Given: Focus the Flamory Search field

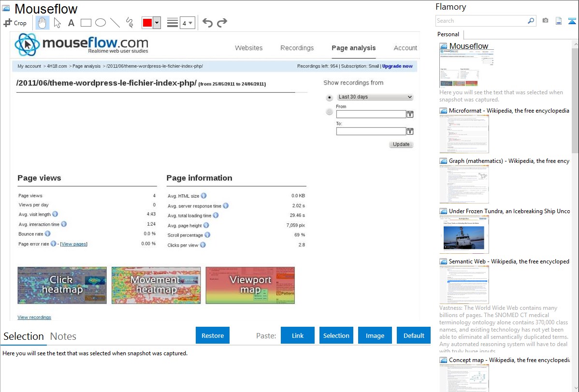Looking at the screenshot, I should (x=481, y=21).
